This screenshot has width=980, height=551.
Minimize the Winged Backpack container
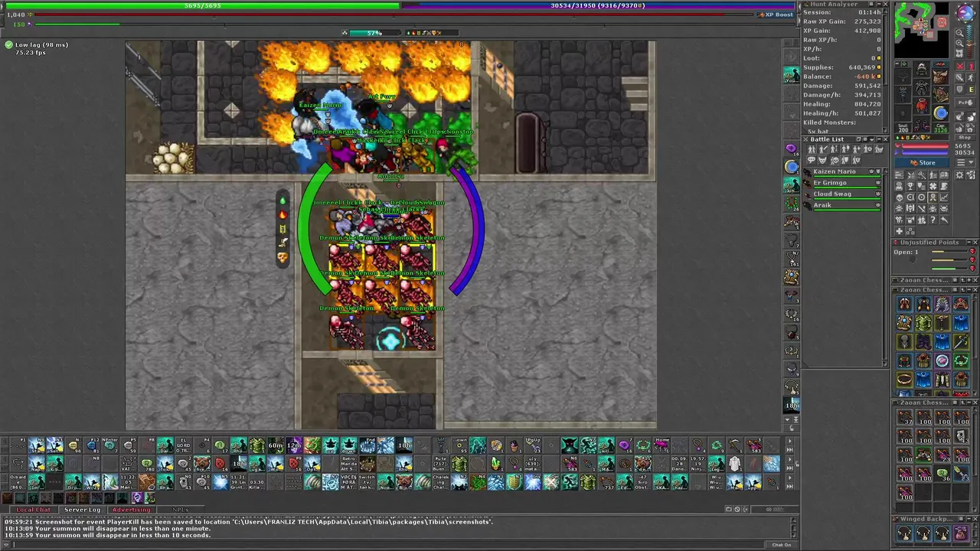pyautogui.click(x=968, y=519)
